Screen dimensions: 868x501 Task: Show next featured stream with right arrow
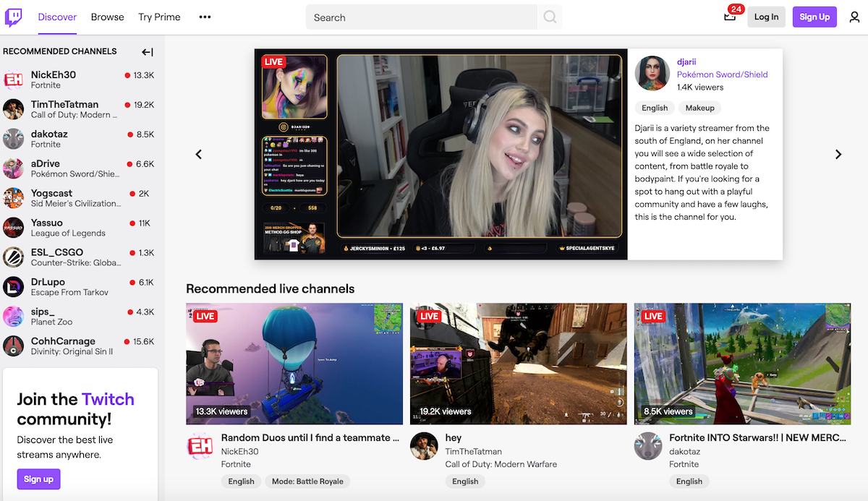838,154
